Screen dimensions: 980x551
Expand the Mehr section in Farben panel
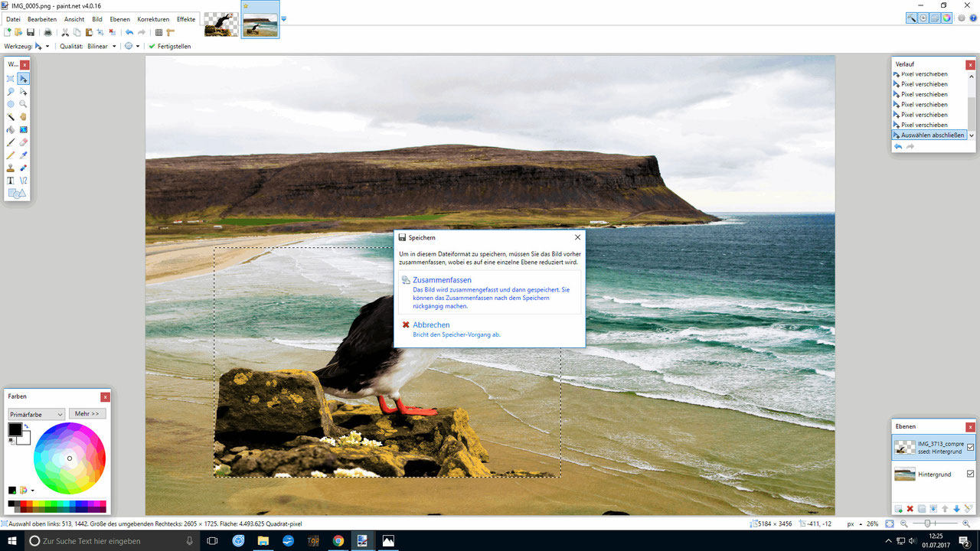pos(87,413)
